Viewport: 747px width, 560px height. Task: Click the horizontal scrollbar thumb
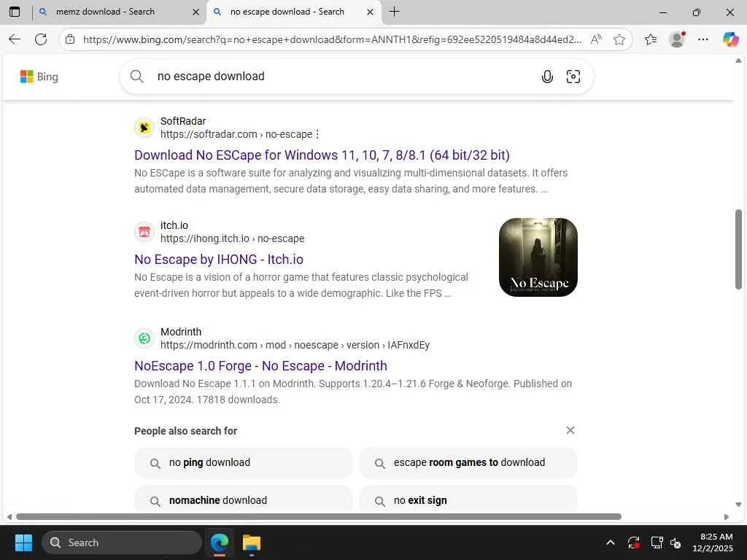click(x=319, y=517)
